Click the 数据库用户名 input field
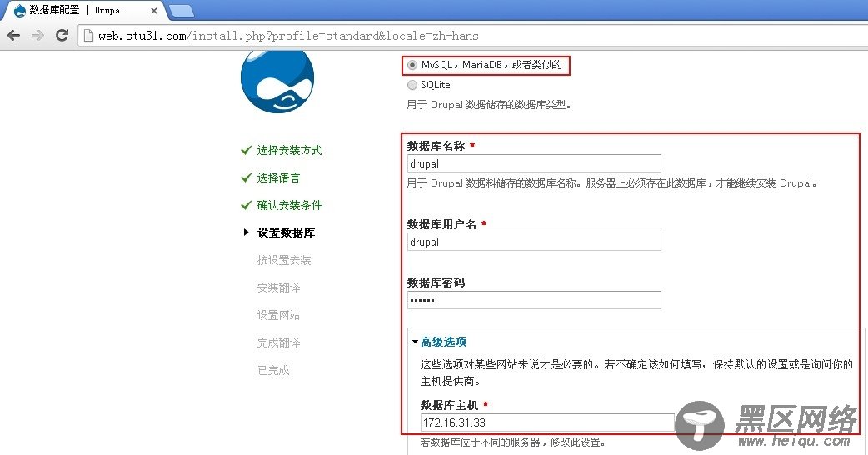The image size is (868, 455). tap(533, 242)
